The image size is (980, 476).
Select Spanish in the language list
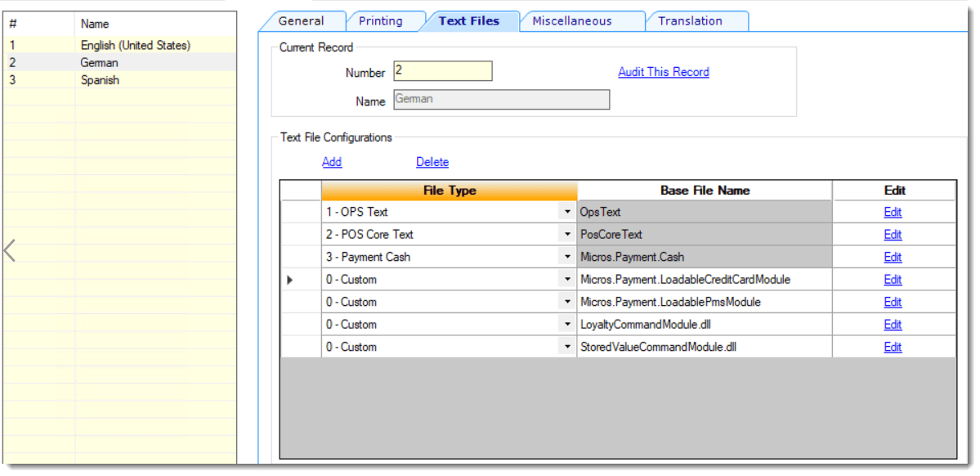120,80
